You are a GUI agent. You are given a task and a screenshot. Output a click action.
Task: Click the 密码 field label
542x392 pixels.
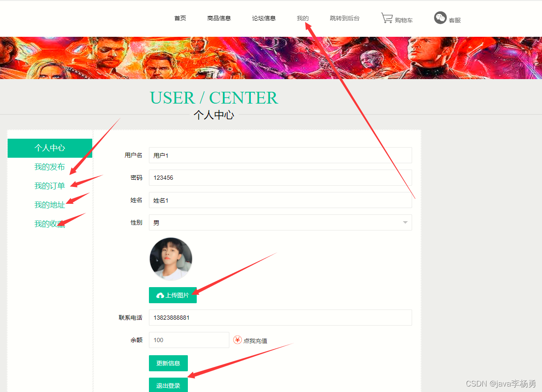[136, 178]
